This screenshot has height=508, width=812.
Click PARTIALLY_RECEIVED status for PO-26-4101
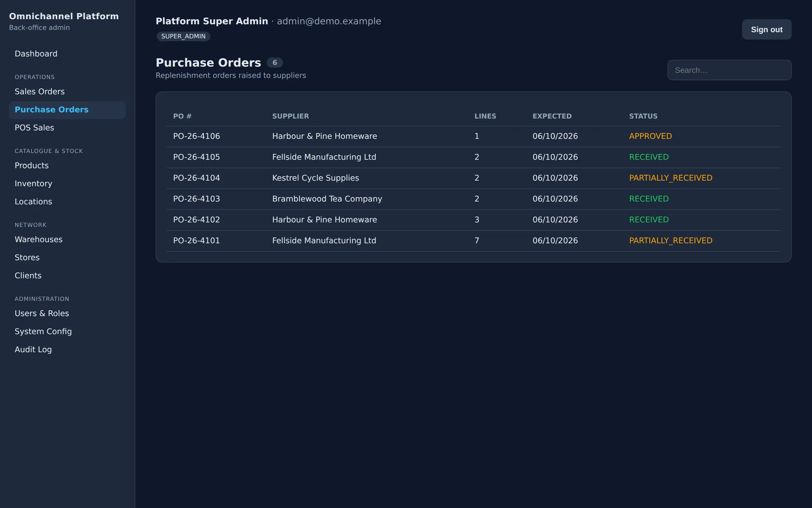(671, 241)
